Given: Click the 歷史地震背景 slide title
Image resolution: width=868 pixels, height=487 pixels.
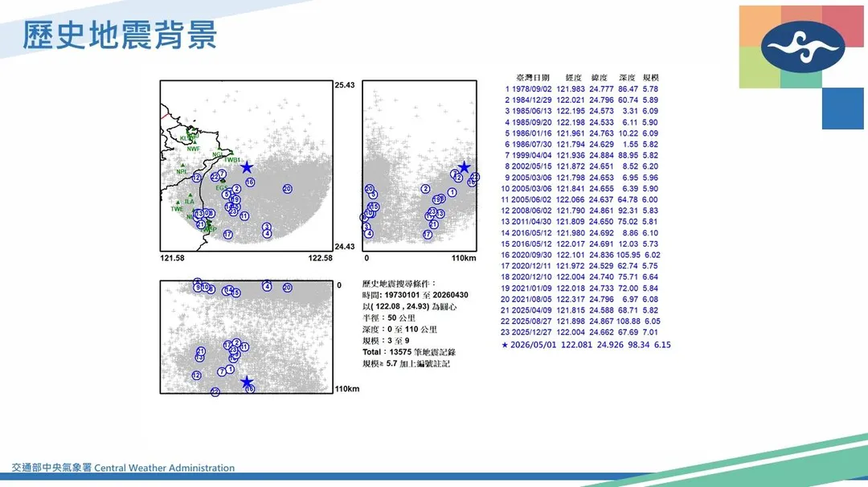Looking at the screenshot, I should [x=119, y=35].
